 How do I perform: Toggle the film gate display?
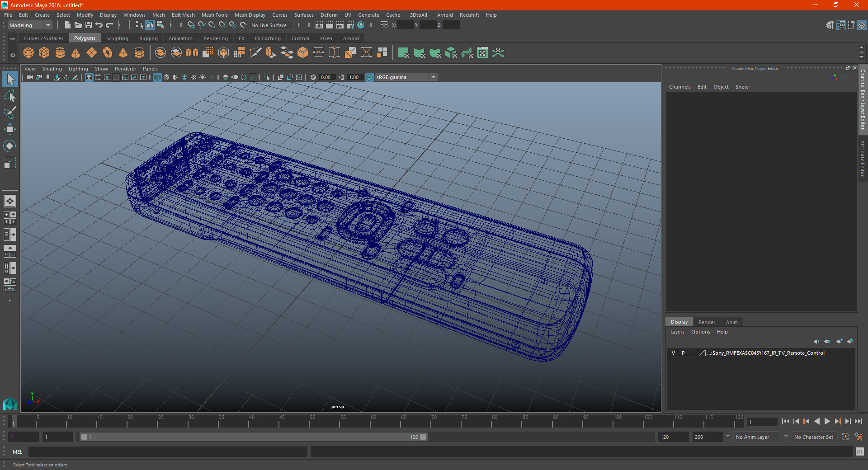[x=98, y=77]
